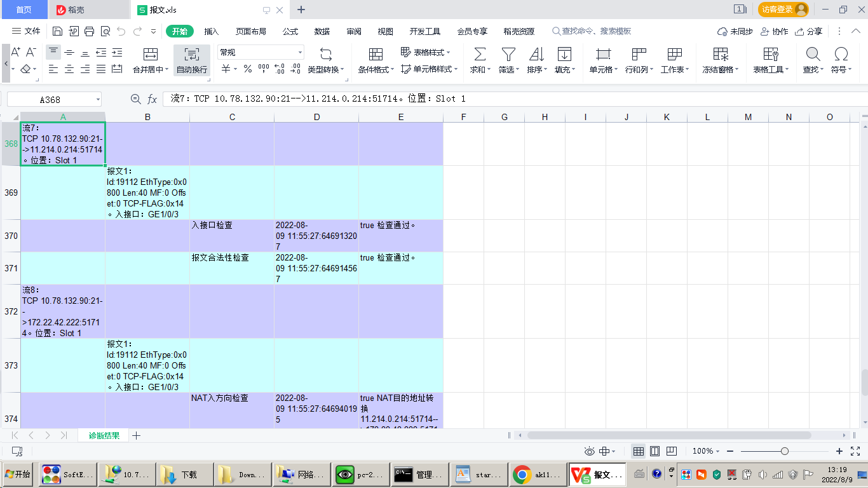Screen dimensions: 868x488
Task: Toggle eye protection mode in status bar
Action: [x=590, y=451]
